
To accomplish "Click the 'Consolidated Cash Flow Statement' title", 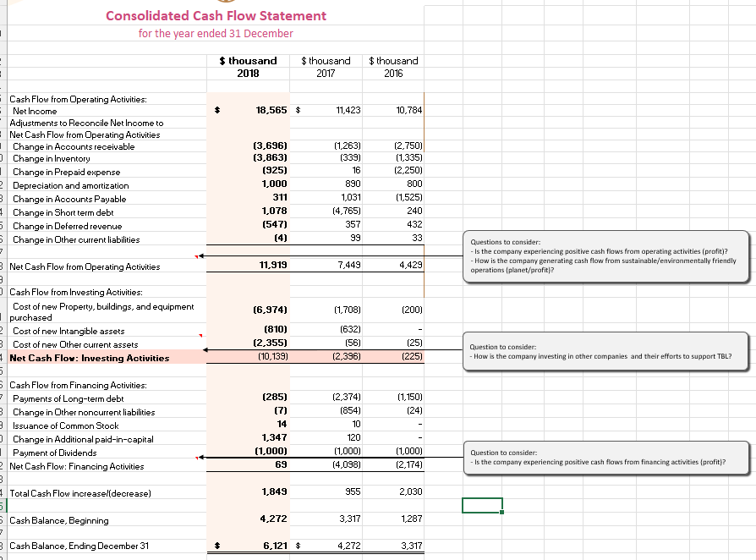I will (216, 15).
